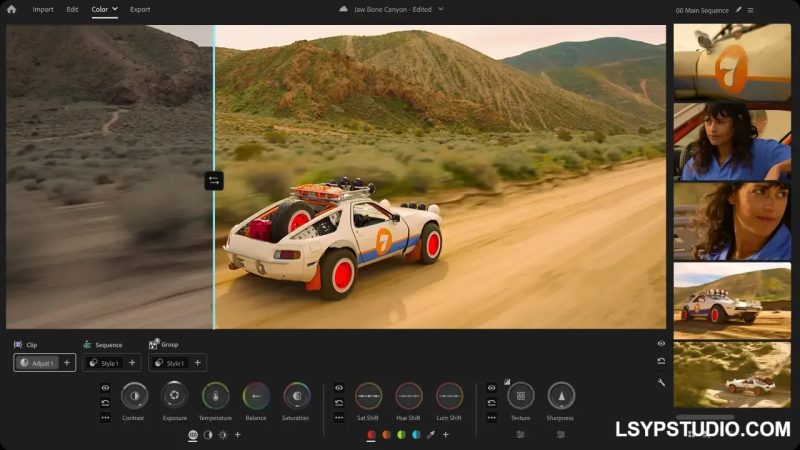The height and width of the screenshot is (450, 800).
Task: Click the Clip level icon
Action: click(x=18, y=344)
